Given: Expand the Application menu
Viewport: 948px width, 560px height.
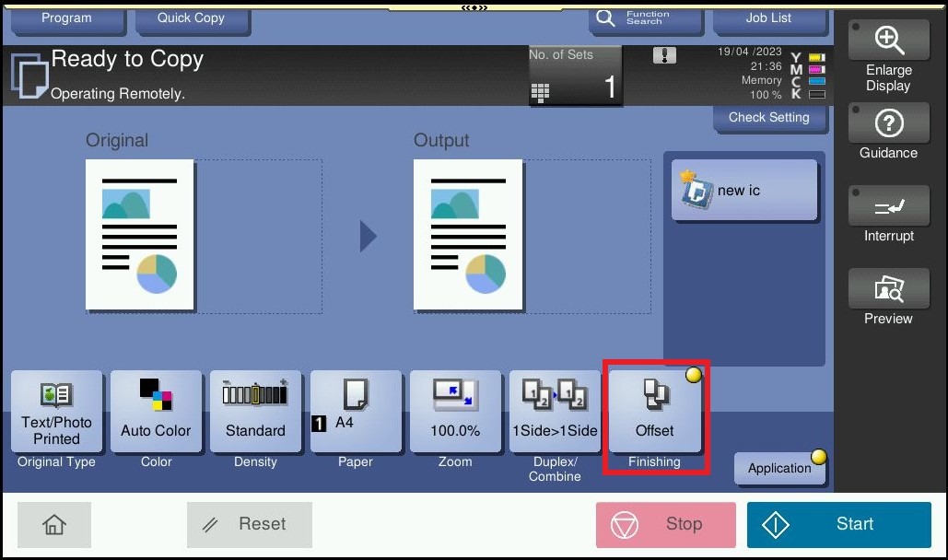Looking at the screenshot, I should (x=779, y=468).
